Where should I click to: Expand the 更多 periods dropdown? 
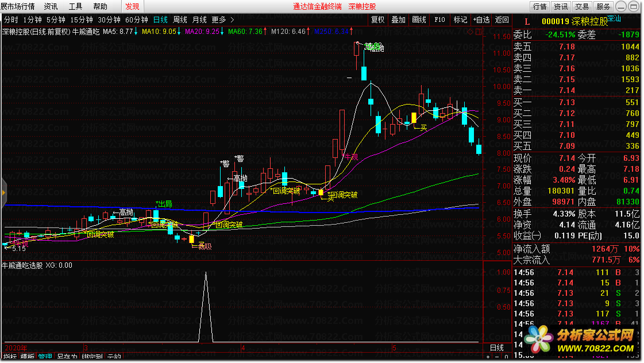[x=219, y=20]
